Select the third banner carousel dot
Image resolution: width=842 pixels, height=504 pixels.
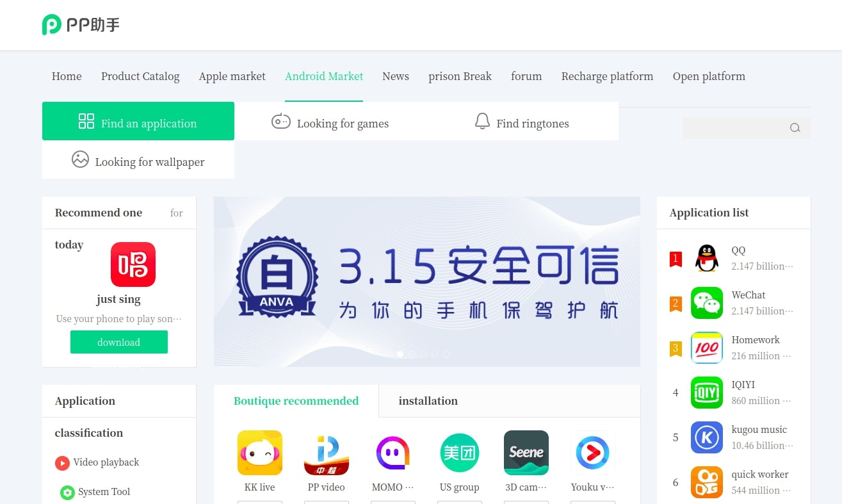point(423,354)
